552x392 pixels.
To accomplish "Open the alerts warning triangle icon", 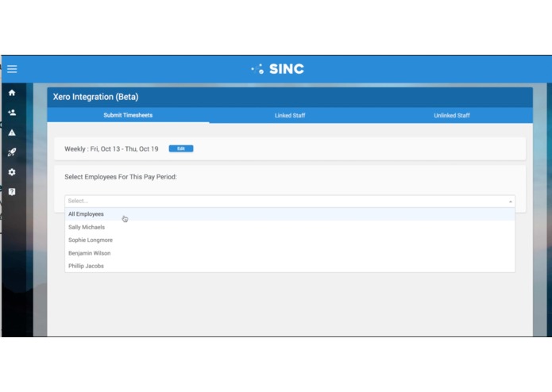I will click(x=12, y=133).
